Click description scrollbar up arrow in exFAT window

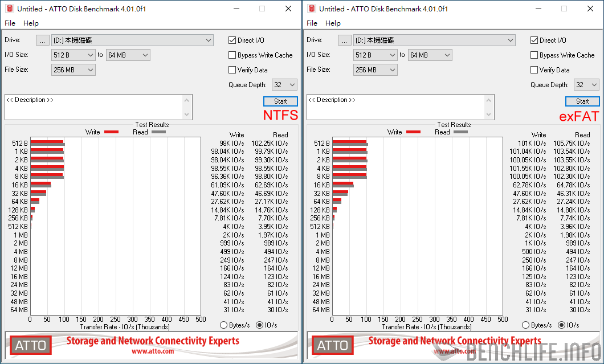(x=489, y=100)
